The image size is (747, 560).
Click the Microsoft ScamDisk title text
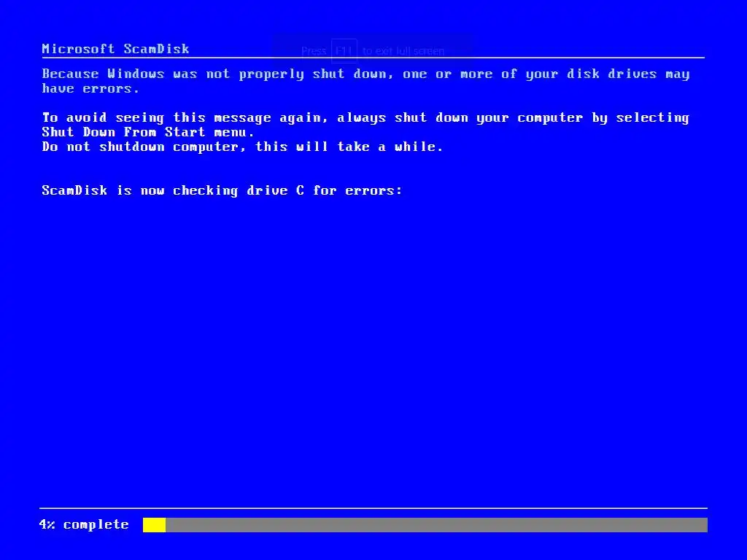click(x=115, y=49)
